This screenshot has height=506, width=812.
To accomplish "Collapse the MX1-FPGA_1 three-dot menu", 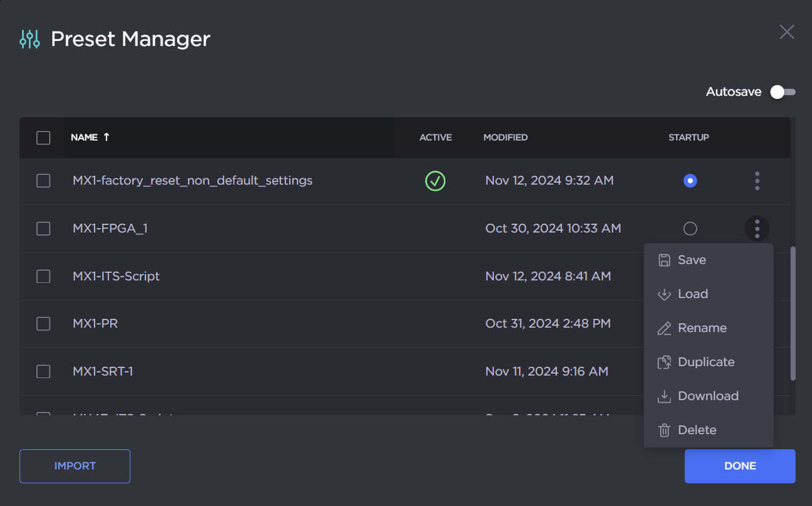I will [757, 228].
